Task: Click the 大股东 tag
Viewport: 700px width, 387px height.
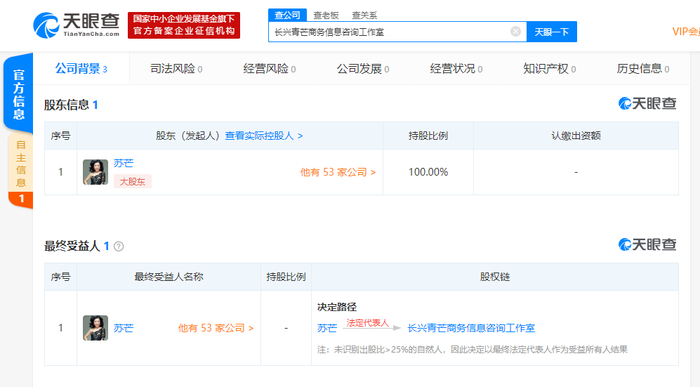Action: coord(133,182)
